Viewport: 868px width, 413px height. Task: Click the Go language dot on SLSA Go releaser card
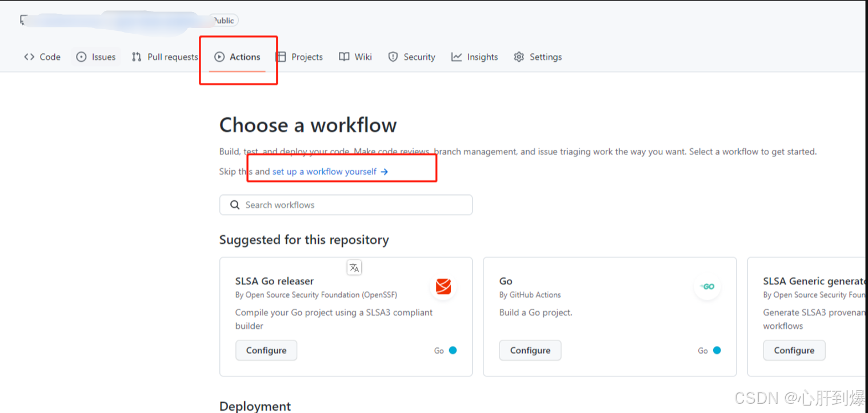(453, 350)
